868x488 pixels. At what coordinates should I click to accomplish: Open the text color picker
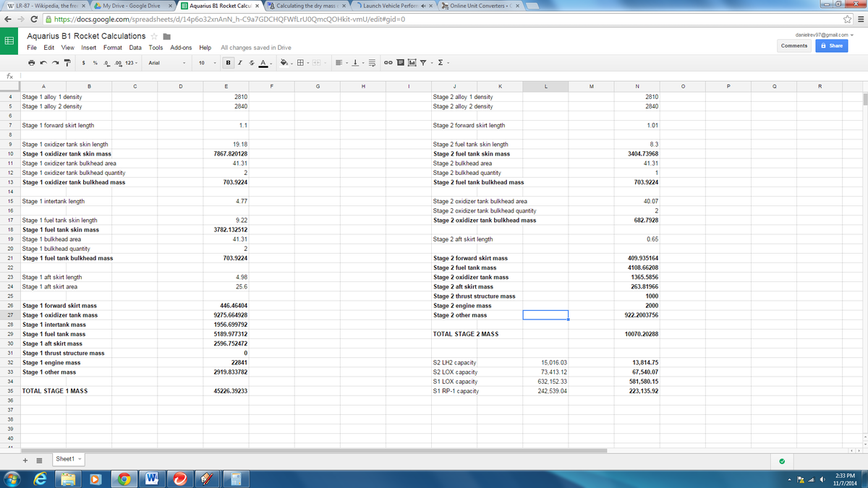265,63
